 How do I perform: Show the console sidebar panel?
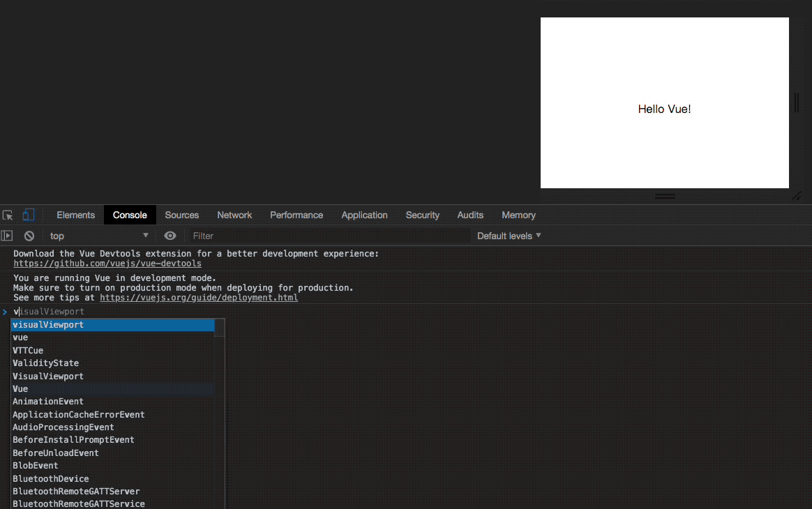[7, 236]
